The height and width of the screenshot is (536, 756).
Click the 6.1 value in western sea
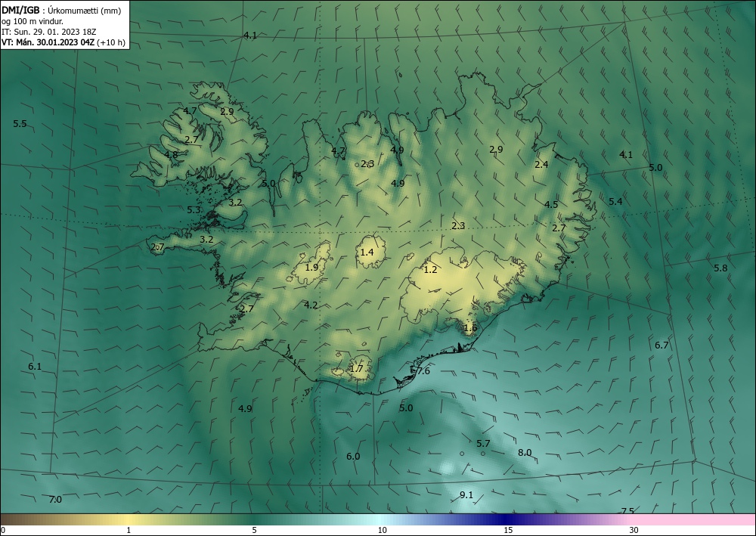point(35,367)
